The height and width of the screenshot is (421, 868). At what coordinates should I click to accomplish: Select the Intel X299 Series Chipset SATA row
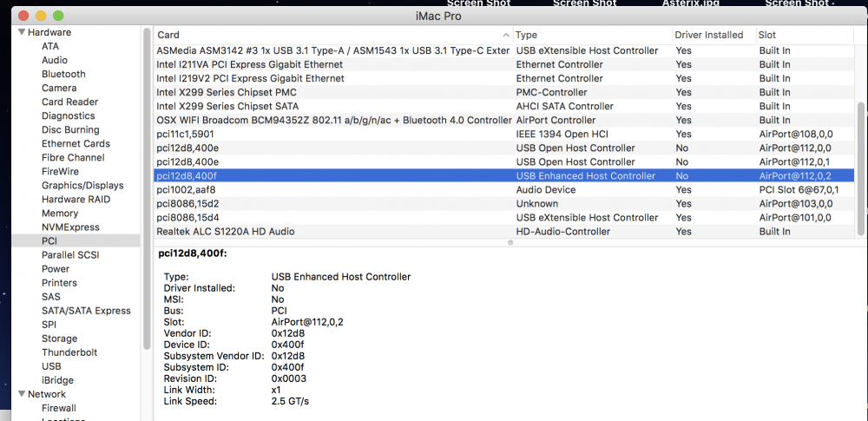tap(504, 106)
